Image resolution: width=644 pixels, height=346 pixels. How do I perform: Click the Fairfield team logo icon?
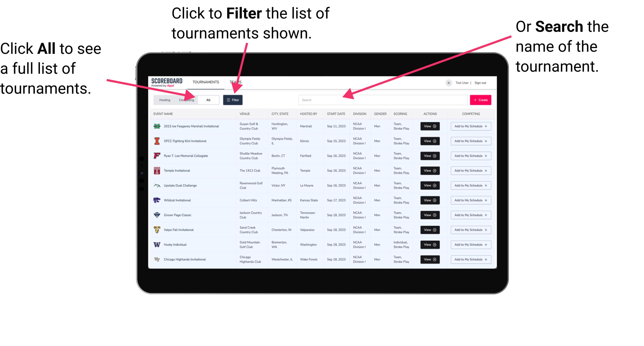pos(157,156)
